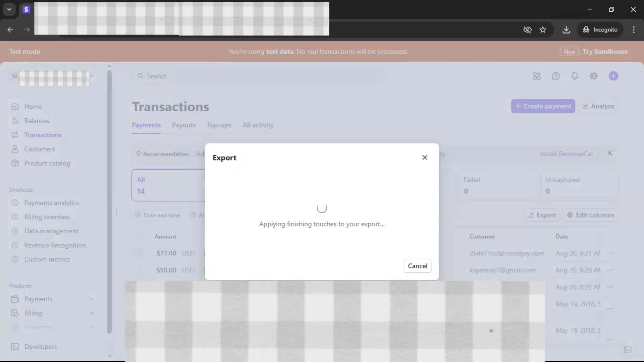Open the apps grid icon
Viewport: 644px width, 362px height.
(x=537, y=76)
